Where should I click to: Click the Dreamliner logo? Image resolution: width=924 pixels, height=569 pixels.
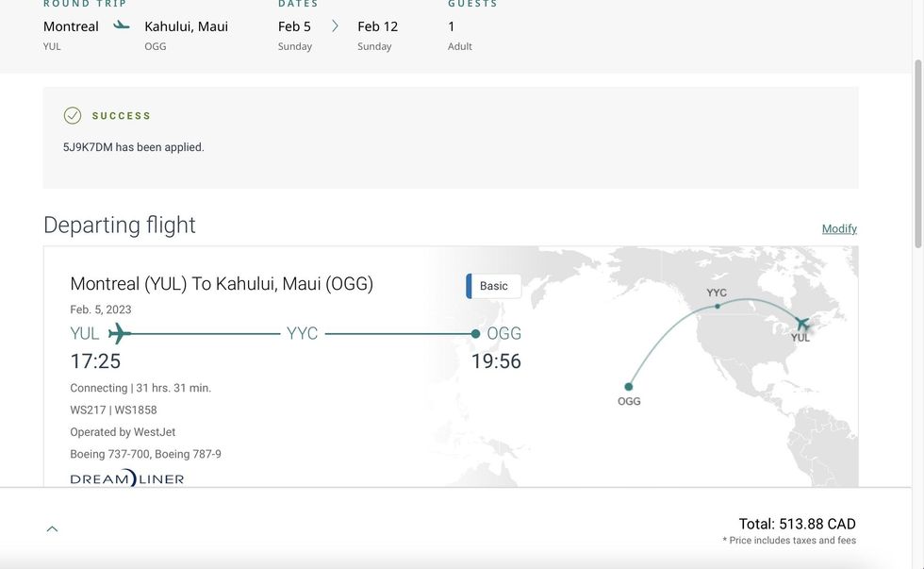pos(127,478)
